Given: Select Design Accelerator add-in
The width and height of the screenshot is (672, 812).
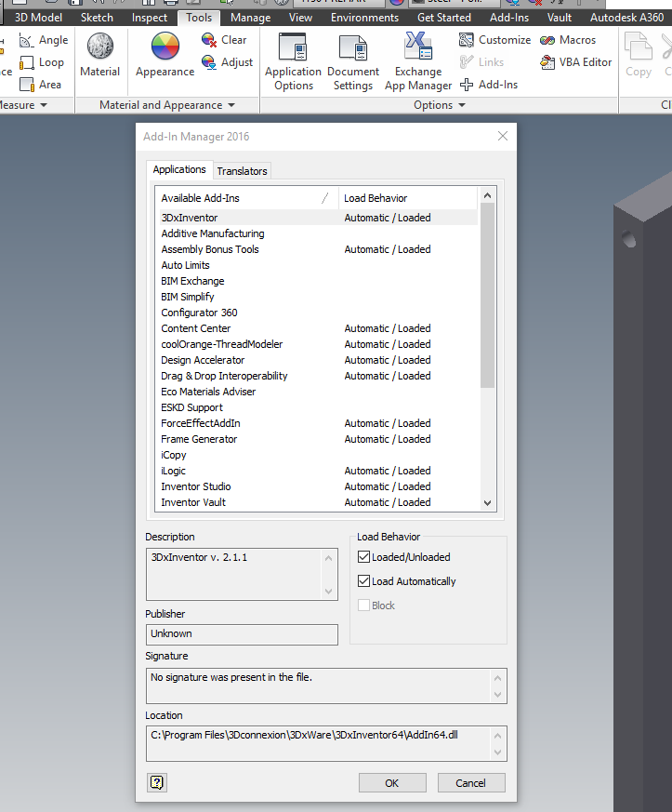Looking at the screenshot, I should point(318,360).
